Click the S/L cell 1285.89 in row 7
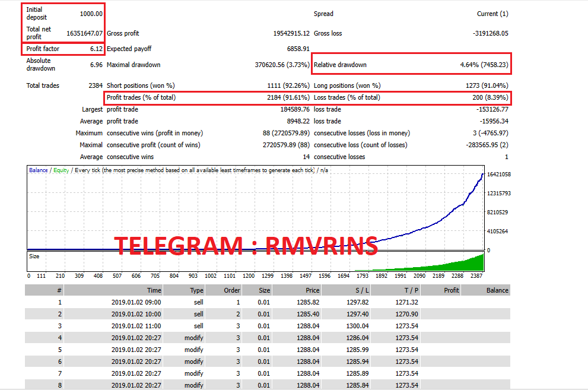Image resolution: width=588 pixels, height=390 pixels. click(357, 374)
